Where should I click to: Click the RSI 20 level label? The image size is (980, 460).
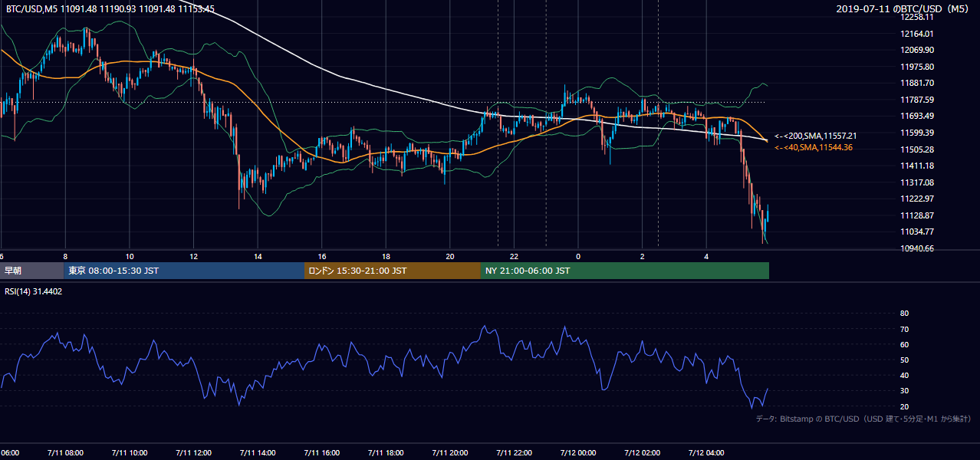click(904, 406)
